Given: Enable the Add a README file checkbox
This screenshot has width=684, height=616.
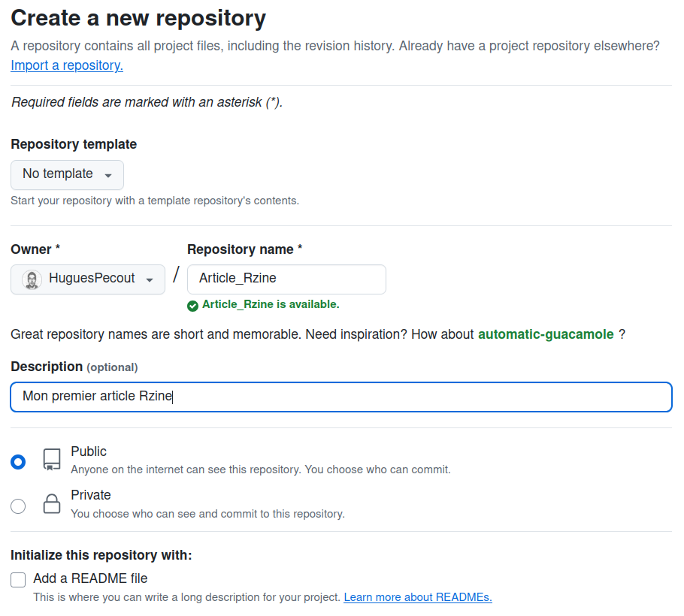Looking at the screenshot, I should [x=18, y=579].
